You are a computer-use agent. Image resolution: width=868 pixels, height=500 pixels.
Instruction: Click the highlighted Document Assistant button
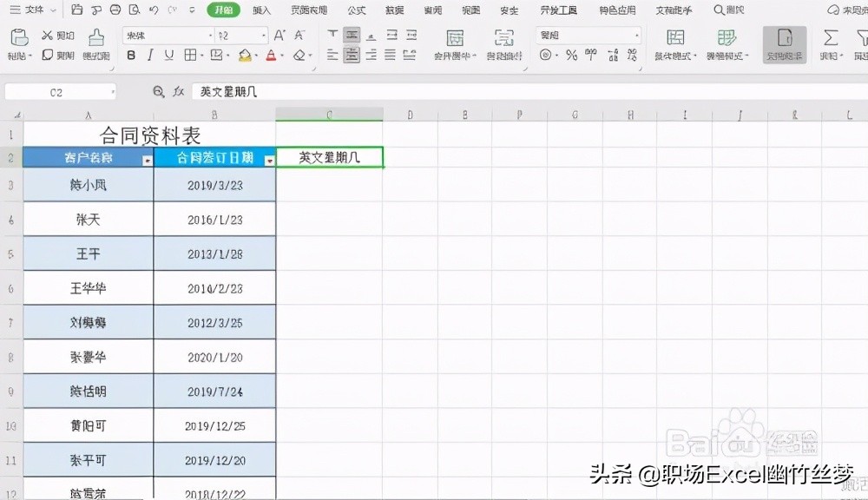point(785,43)
